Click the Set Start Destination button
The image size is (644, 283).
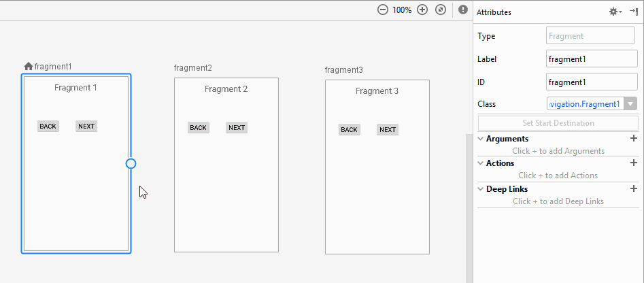pyautogui.click(x=558, y=123)
